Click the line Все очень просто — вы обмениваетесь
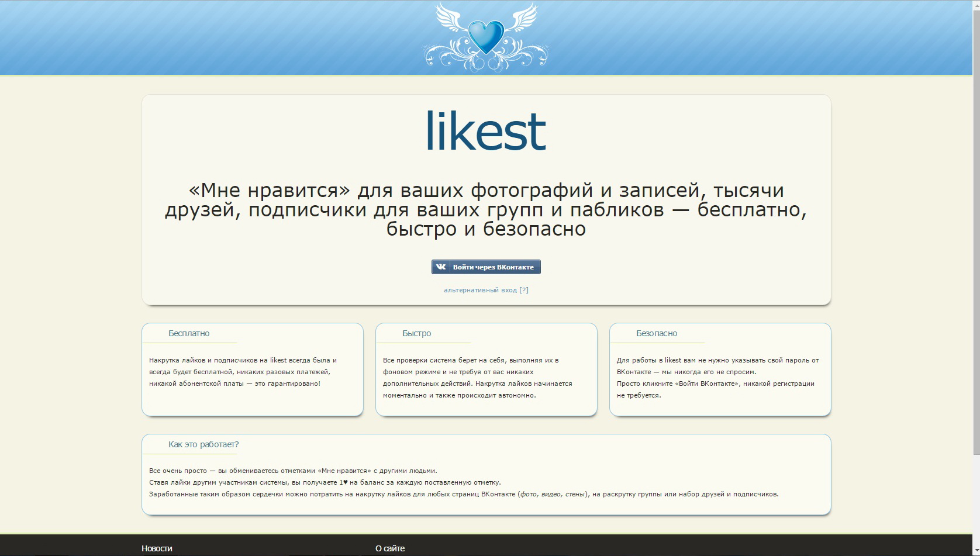 (293, 471)
